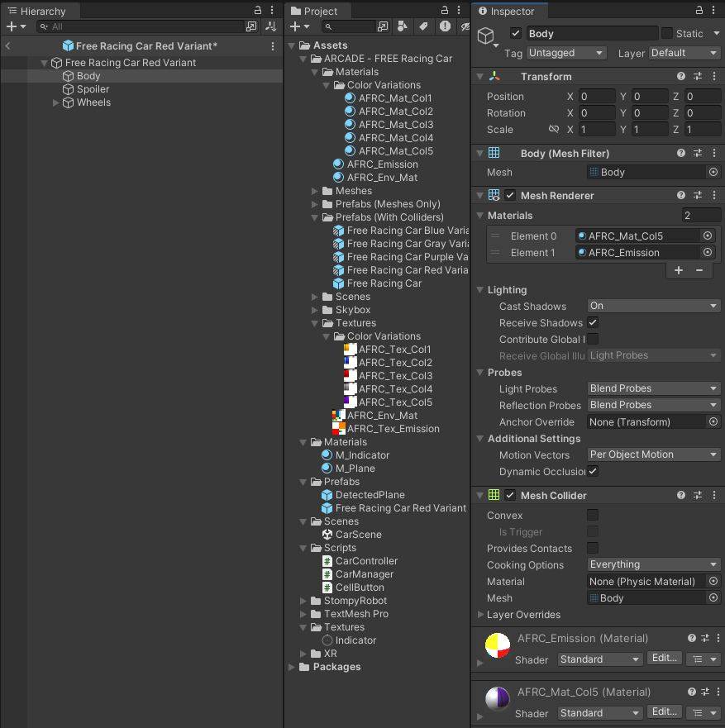Toggle Scale constrained proportions link icon
This screenshot has height=728, width=725.
pos(554,129)
